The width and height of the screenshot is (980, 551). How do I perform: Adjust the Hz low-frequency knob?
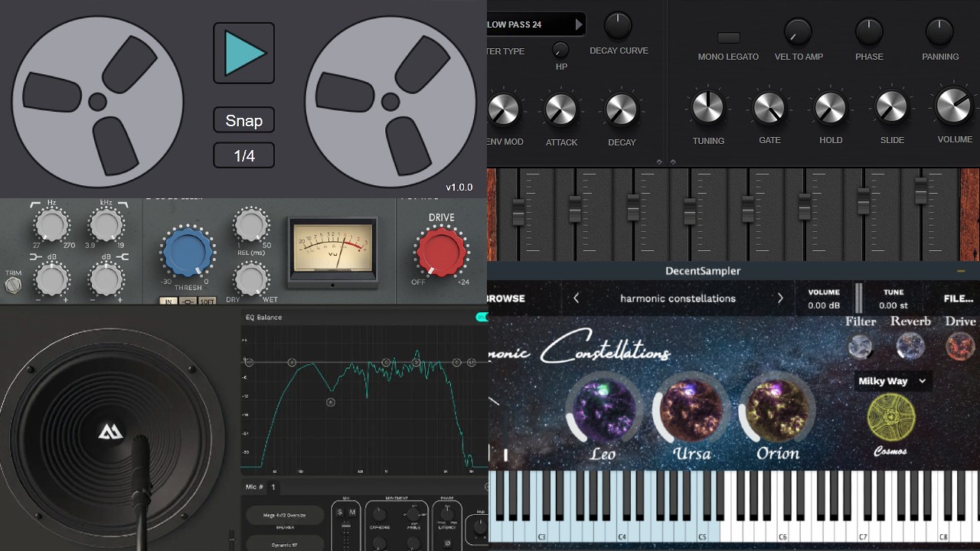51,226
